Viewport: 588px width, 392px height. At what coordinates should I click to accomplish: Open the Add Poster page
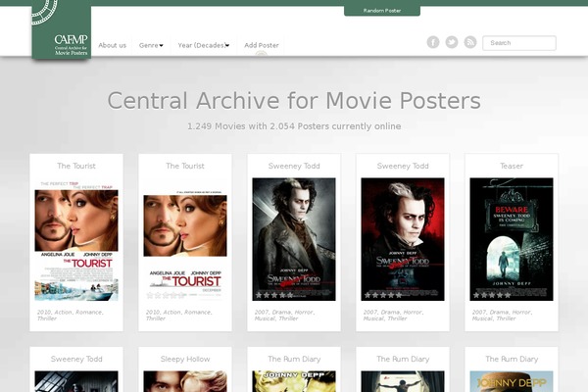coord(262,45)
